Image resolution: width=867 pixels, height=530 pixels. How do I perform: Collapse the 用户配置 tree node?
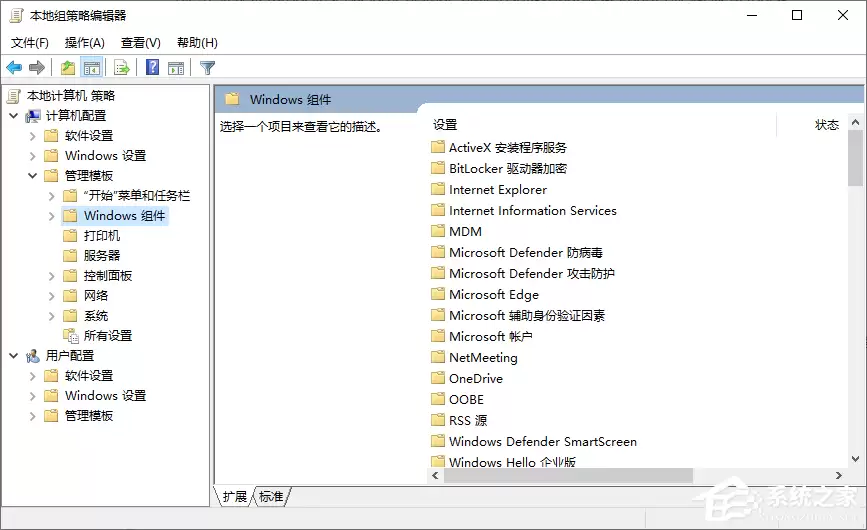click(13, 356)
